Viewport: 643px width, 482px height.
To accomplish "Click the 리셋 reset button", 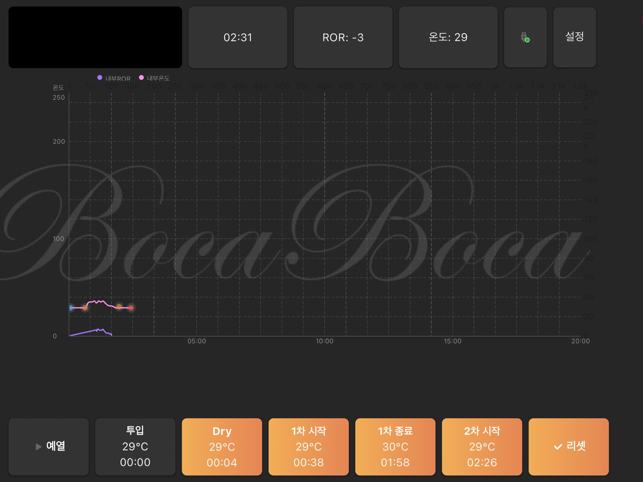I will 568,446.
